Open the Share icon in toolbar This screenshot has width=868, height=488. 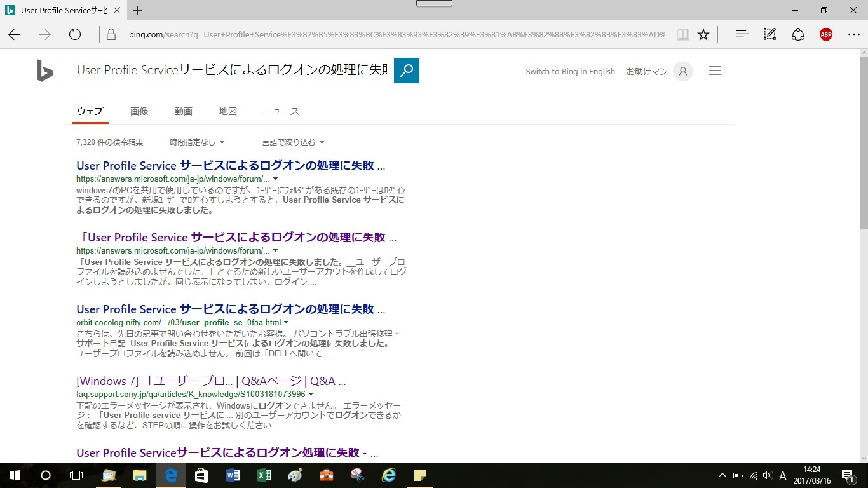pos(798,34)
